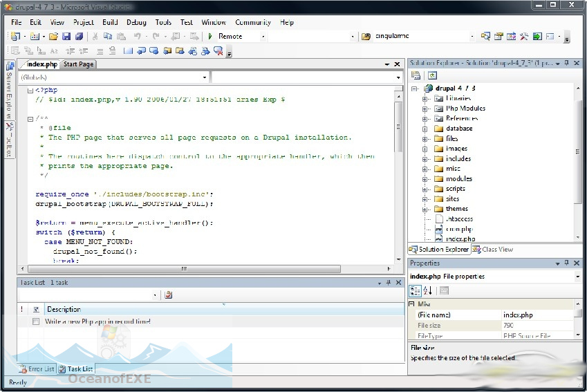Click the Copy toolbar icon
The height and width of the screenshot is (392, 587).
coord(108,37)
